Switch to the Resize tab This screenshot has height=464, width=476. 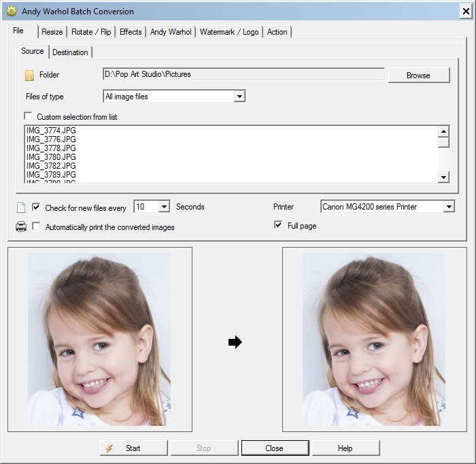pos(52,32)
